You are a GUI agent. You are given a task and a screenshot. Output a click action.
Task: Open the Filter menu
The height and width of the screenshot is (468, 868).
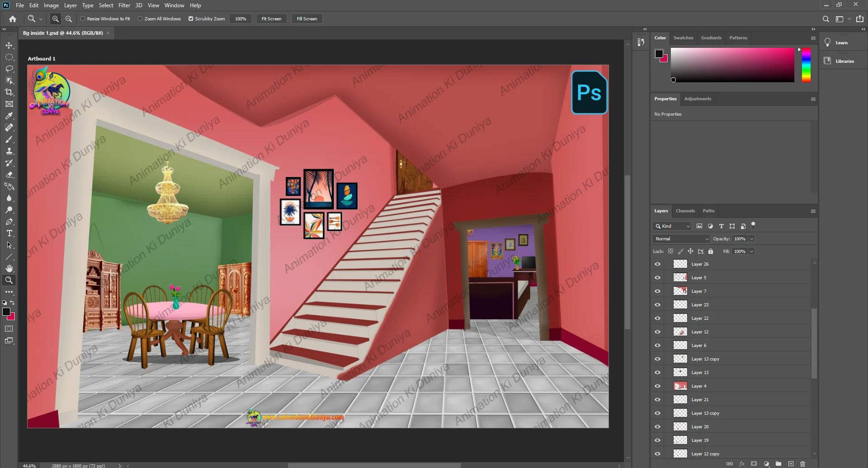[x=124, y=5]
